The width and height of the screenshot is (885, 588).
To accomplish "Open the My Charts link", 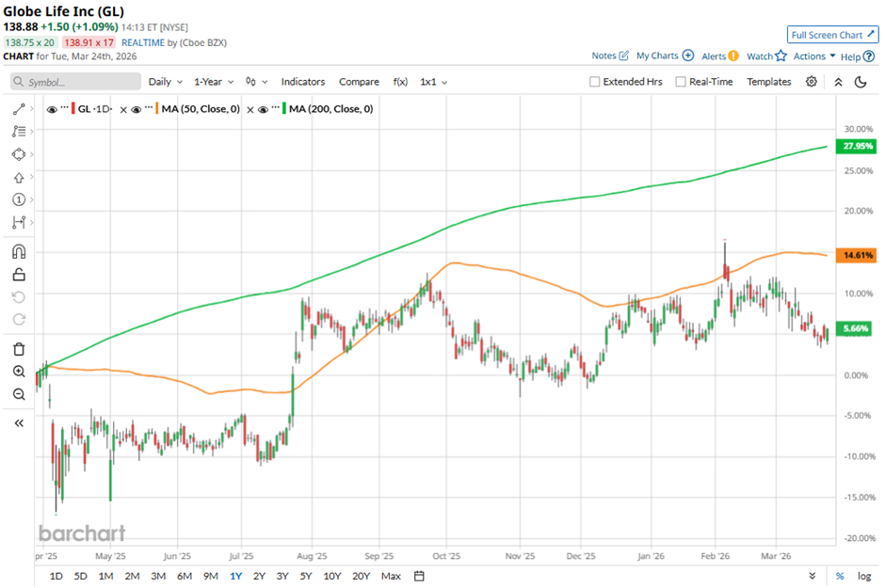I will pos(665,56).
